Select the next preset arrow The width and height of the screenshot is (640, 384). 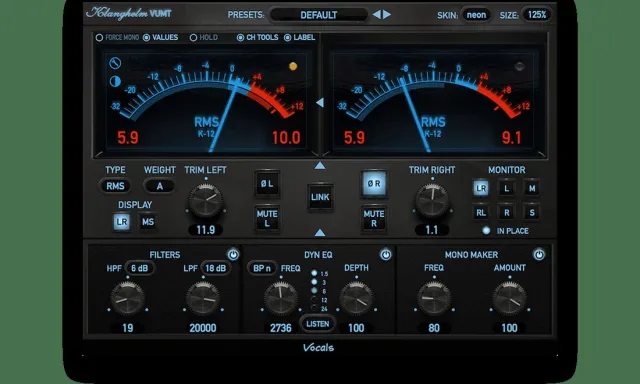click(x=387, y=15)
